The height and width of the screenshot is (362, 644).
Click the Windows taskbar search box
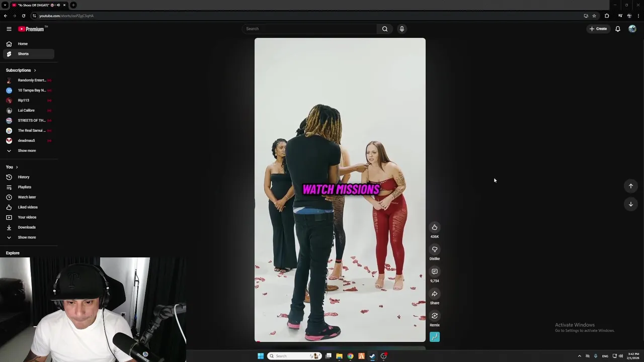pyautogui.click(x=294, y=356)
